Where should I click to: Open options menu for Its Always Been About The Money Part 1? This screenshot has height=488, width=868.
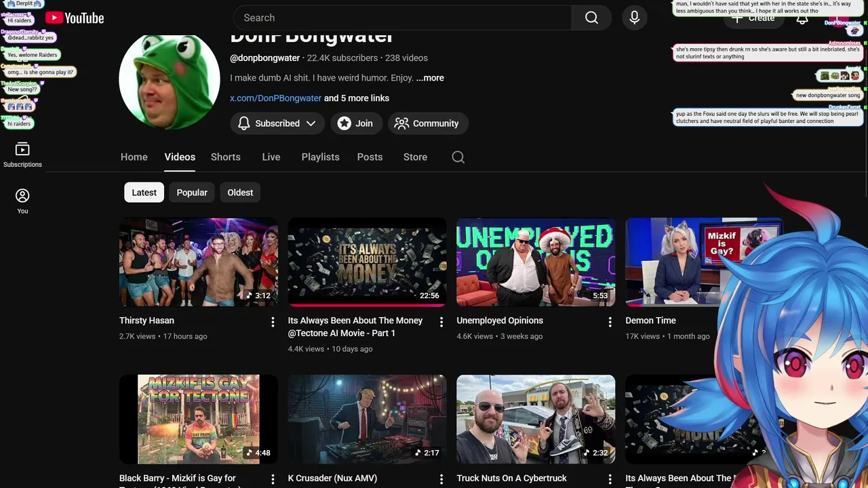pos(441,322)
